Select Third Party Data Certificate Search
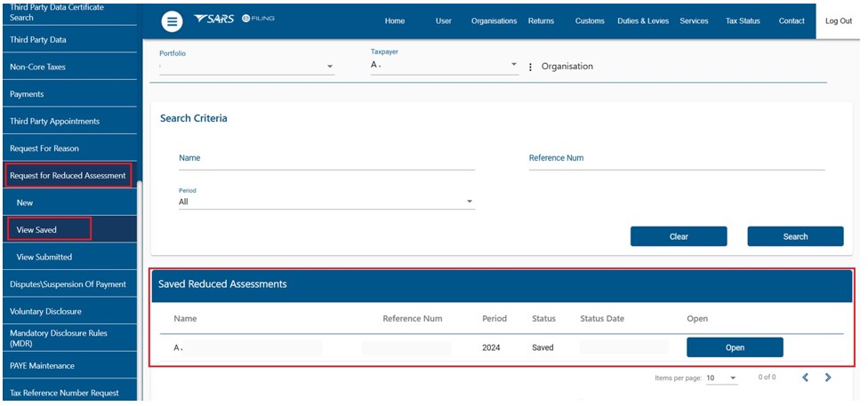Viewport: 868px width, 406px height. point(69,12)
